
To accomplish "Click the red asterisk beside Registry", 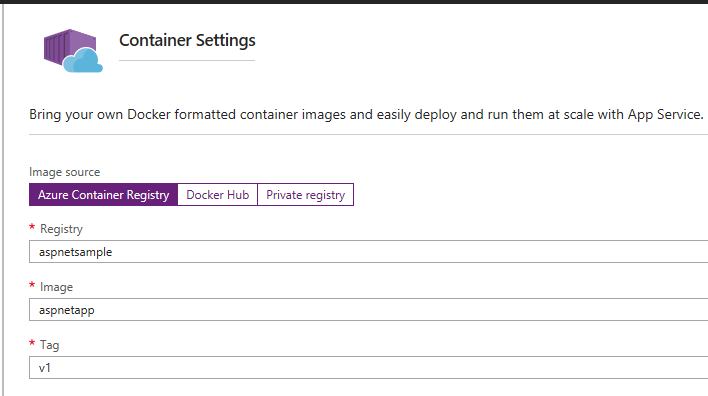I will [32, 227].
